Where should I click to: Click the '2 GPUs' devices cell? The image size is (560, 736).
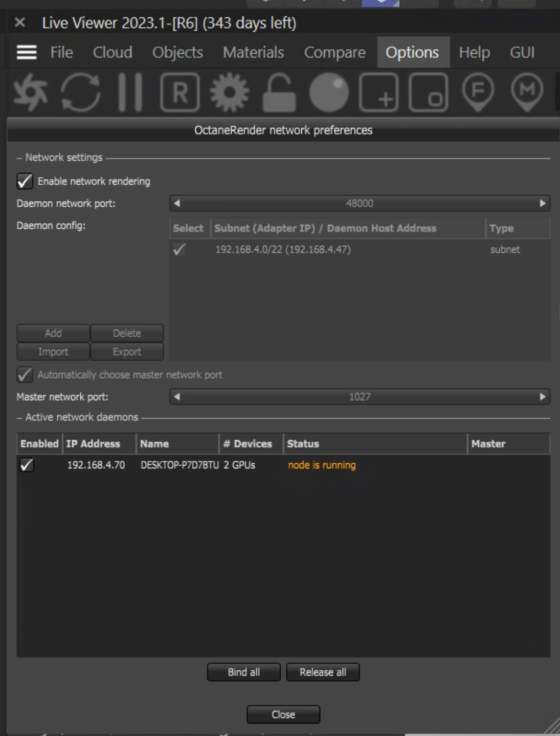point(239,465)
